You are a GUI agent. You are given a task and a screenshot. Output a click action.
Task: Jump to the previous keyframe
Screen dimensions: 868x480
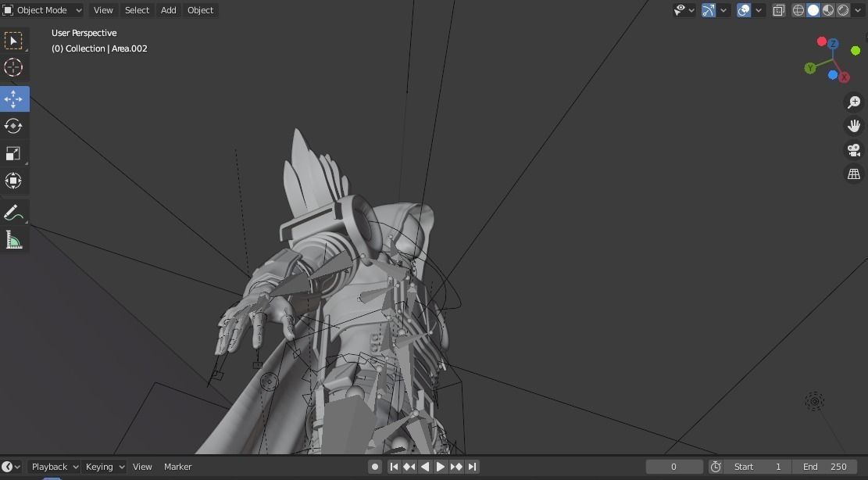point(409,467)
